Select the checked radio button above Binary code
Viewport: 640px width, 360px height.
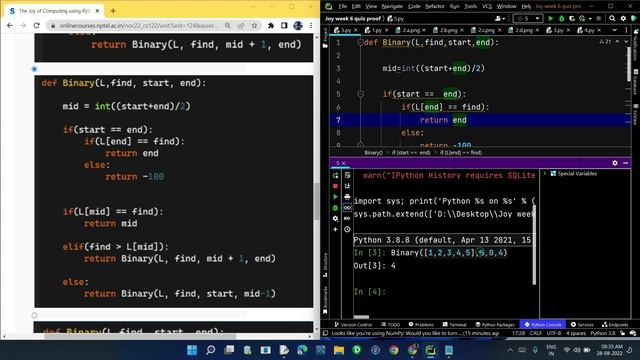click(34, 69)
